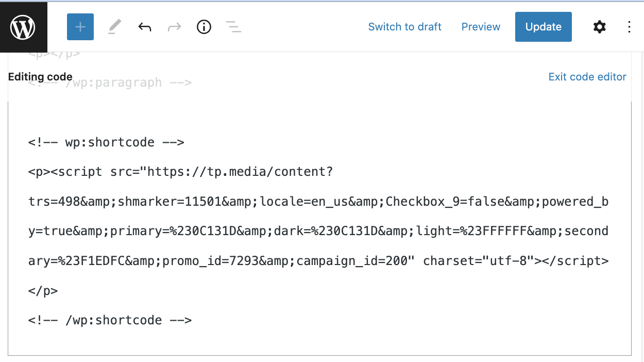Click the Redo arrow icon
644x362 pixels.
[x=175, y=27]
